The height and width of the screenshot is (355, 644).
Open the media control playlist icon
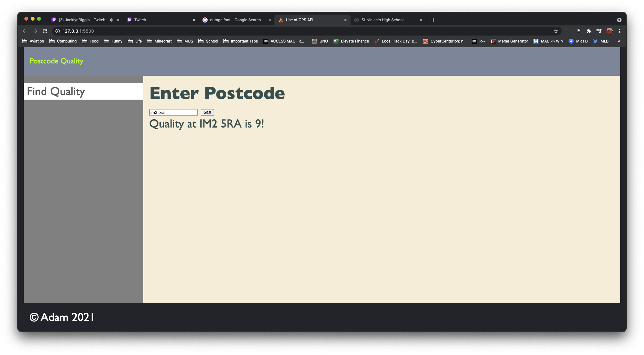click(x=599, y=31)
